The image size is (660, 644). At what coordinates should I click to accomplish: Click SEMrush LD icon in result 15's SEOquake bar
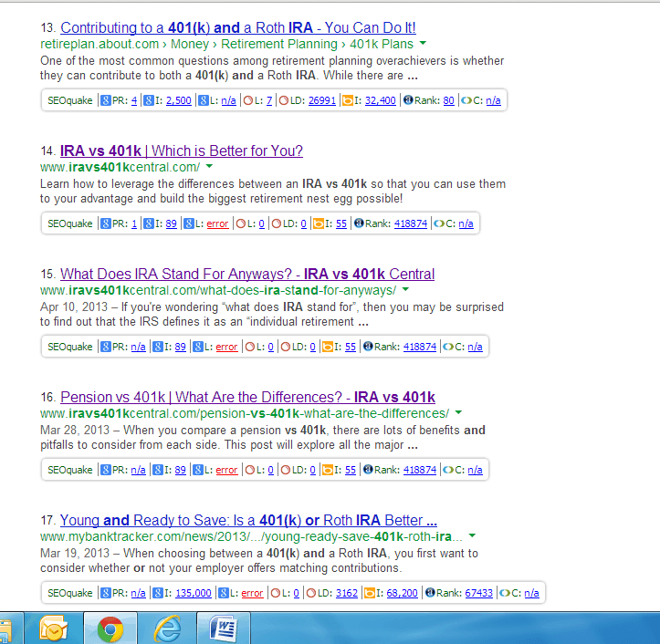[x=286, y=347]
